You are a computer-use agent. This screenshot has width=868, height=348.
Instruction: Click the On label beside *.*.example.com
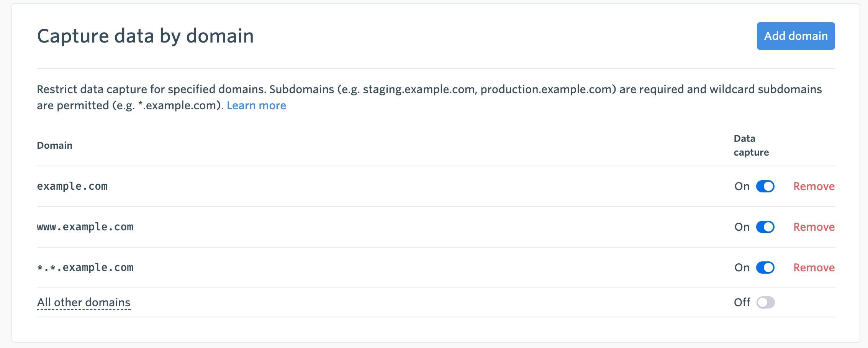(742, 268)
